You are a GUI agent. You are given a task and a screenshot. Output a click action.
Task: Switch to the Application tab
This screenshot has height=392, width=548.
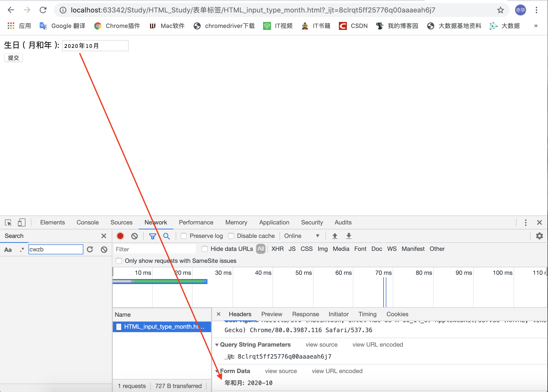click(x=274, y=222)
